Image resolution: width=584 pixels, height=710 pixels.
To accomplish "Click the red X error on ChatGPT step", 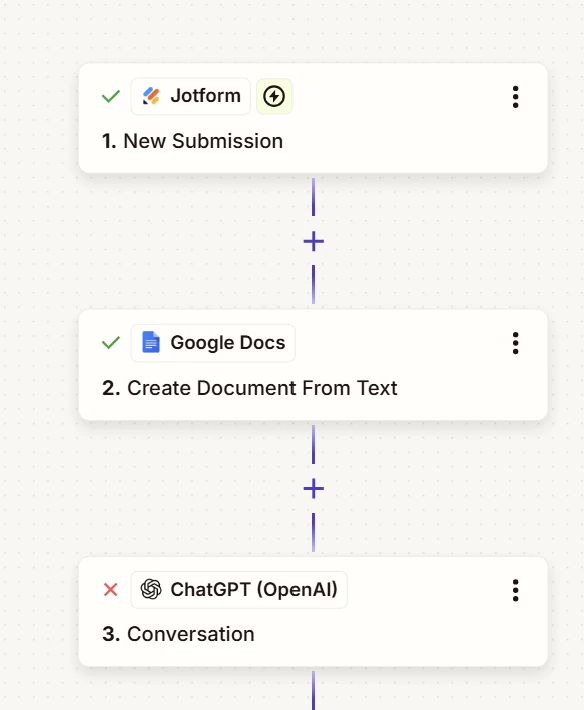I will (x=110, y=590).
